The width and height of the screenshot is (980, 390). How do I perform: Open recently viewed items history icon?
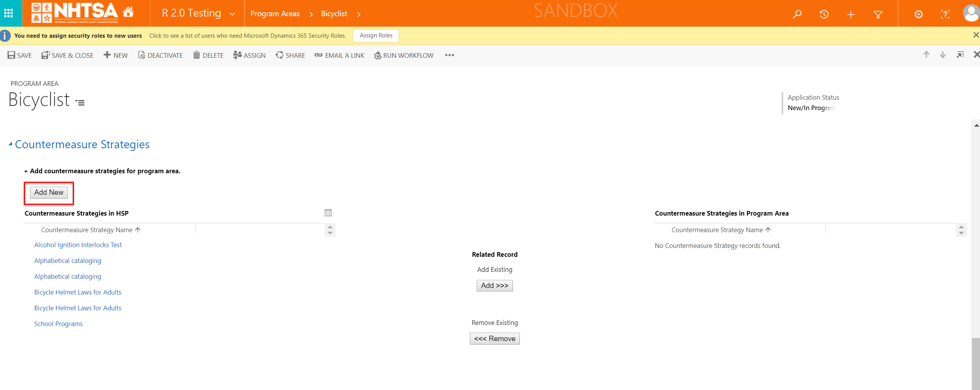[x=824, y=14]
